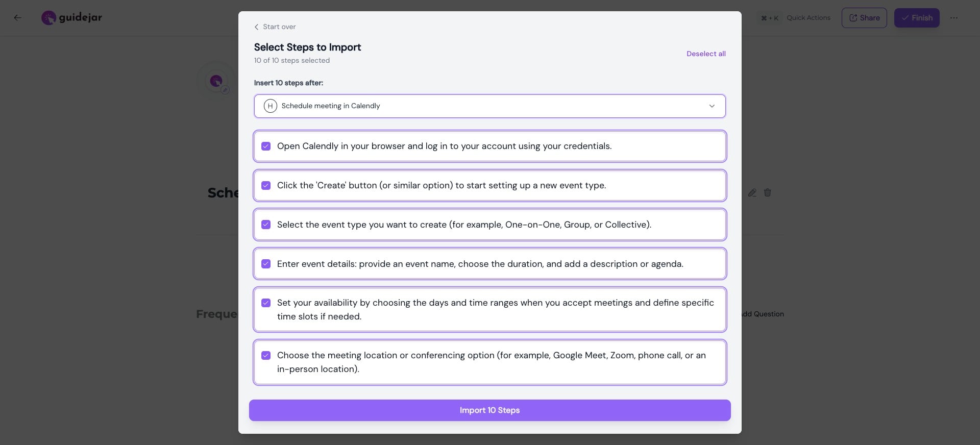Click the back arrow icon in header
The height and width of the screenshot is (445, 980).
coord(17,17)
